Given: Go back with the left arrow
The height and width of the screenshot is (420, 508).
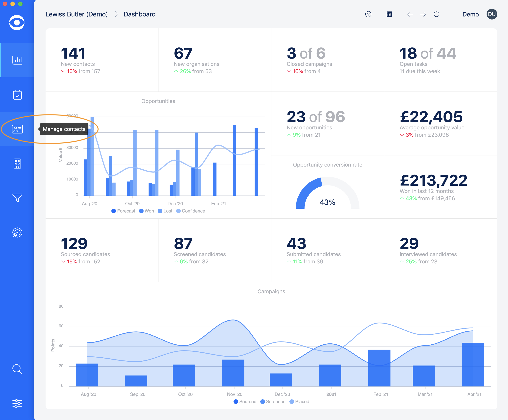Looking at the screenshot, I should [x=410, y=14].
